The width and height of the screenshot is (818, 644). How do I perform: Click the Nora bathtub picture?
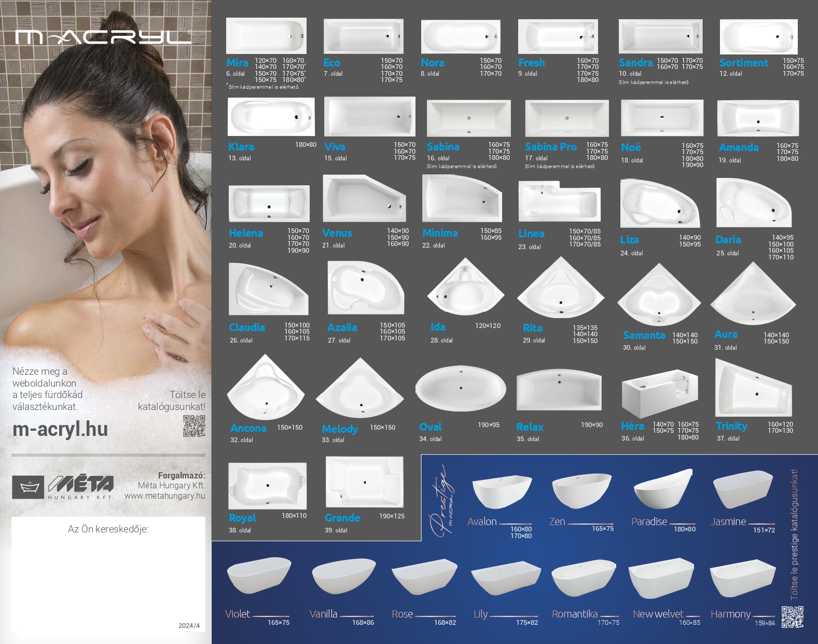coord(461,37)
